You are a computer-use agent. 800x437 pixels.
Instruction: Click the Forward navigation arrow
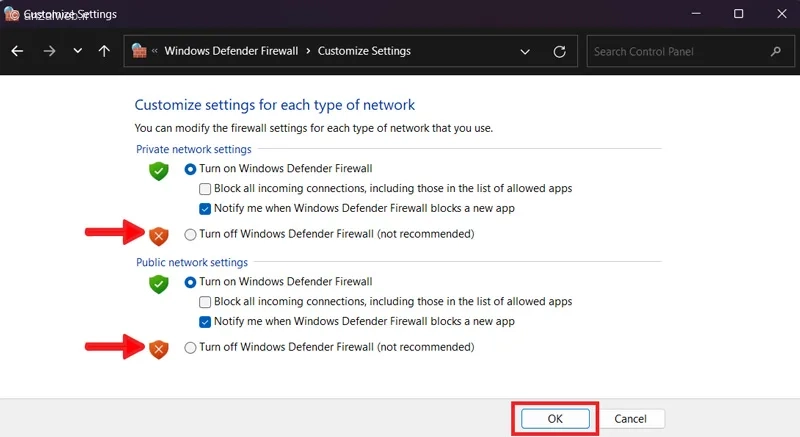tap(49, 51)
